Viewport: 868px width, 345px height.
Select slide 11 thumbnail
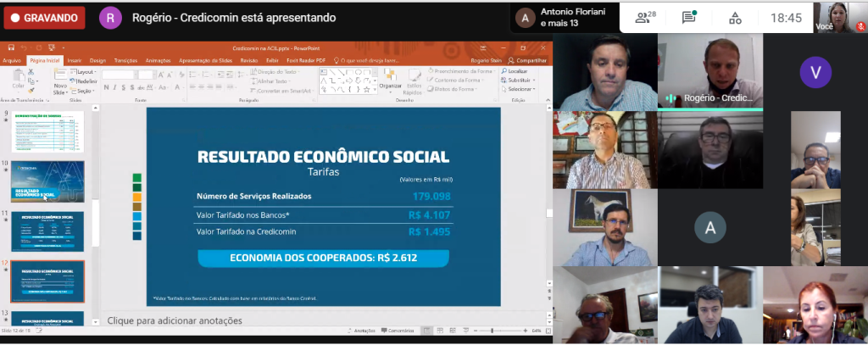(x=47, y=231)
